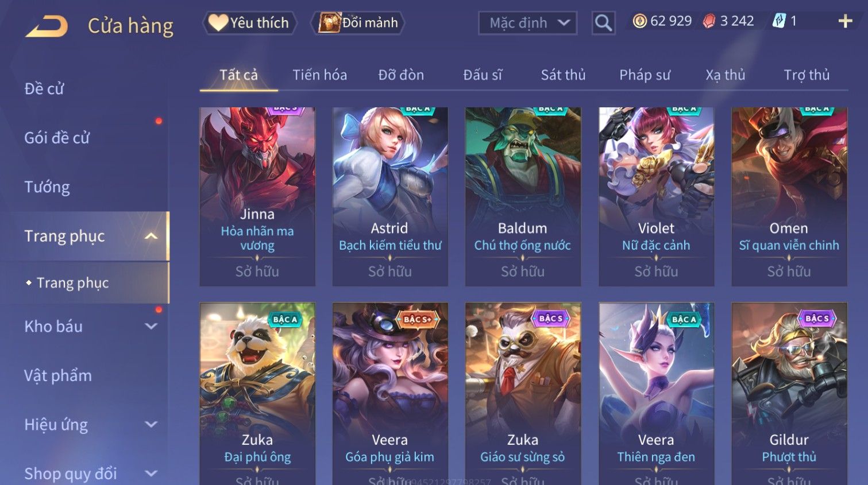Viewport: 868px width, 485px height.
Task: Click the red ruby currency icon
Action: click(709, 21)
